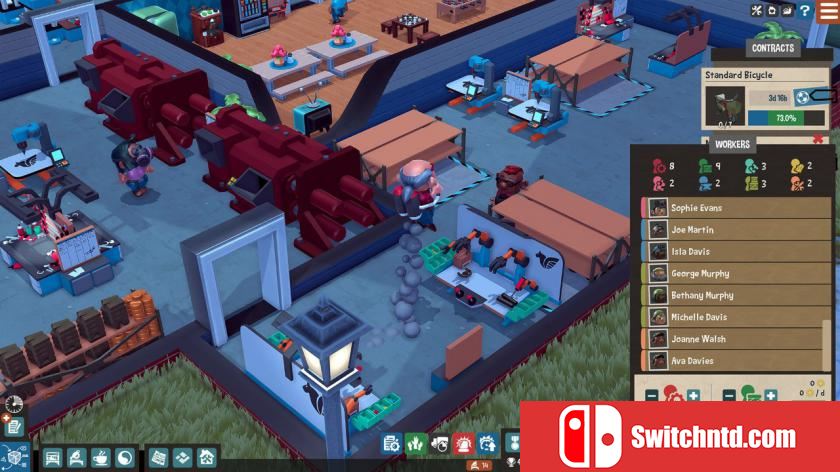Select worker Joanne Walsh

736,339
